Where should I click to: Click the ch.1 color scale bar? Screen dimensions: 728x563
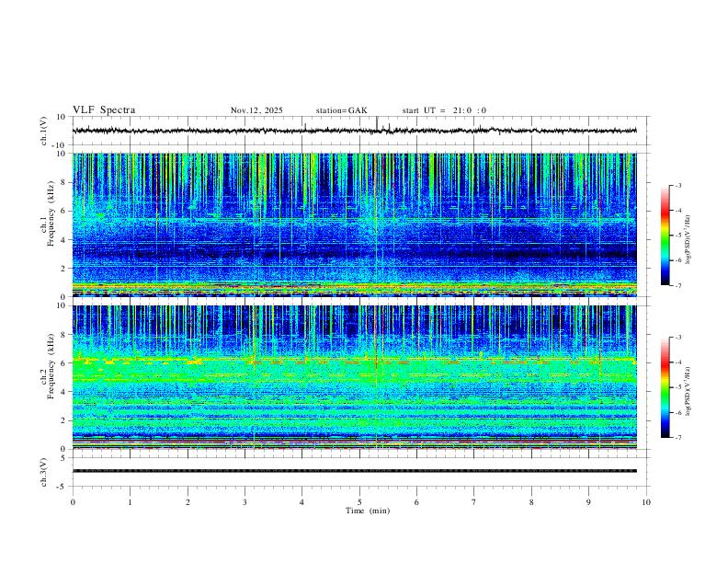coord(665,236)
